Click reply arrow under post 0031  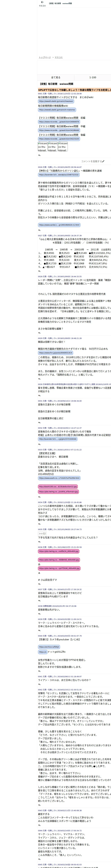[x=39, y=423]
